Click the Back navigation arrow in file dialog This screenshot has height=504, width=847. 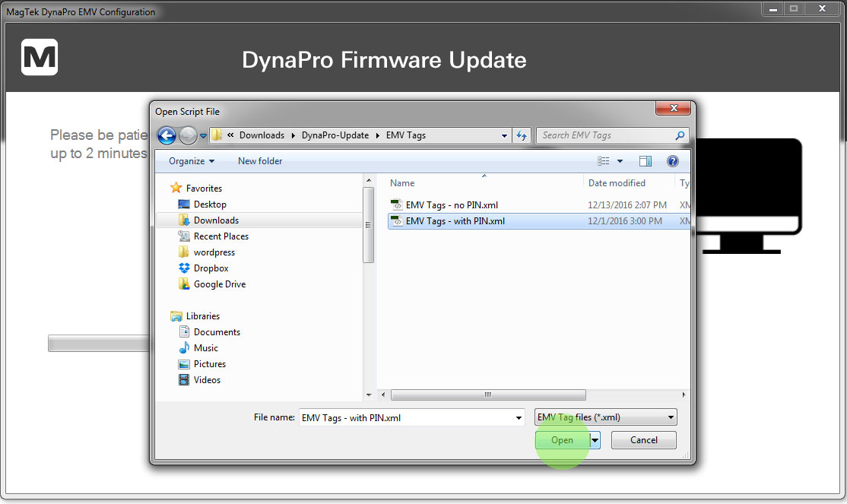coord(167,135)
